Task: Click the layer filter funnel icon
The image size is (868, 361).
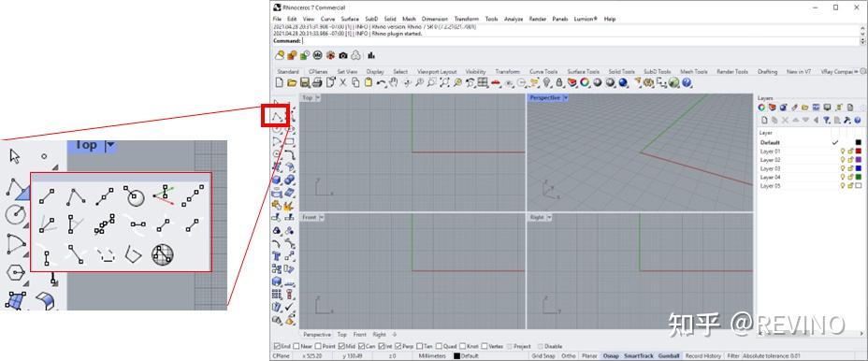Action: pyautogui.click(x=827, y=120)
